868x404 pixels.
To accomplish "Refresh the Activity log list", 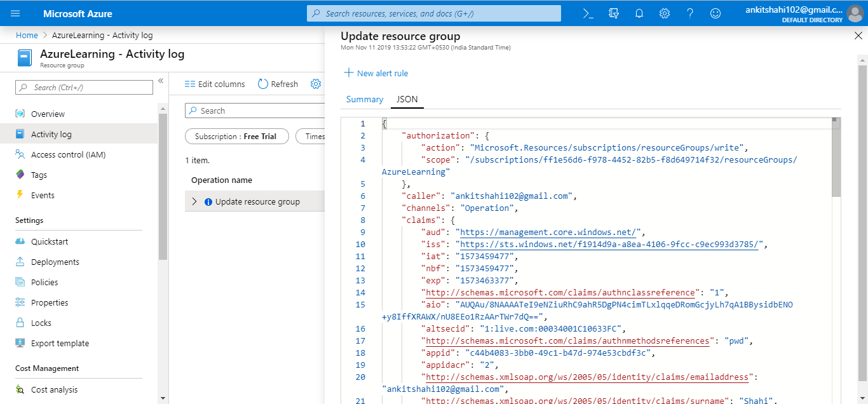I will coord(278,83).
